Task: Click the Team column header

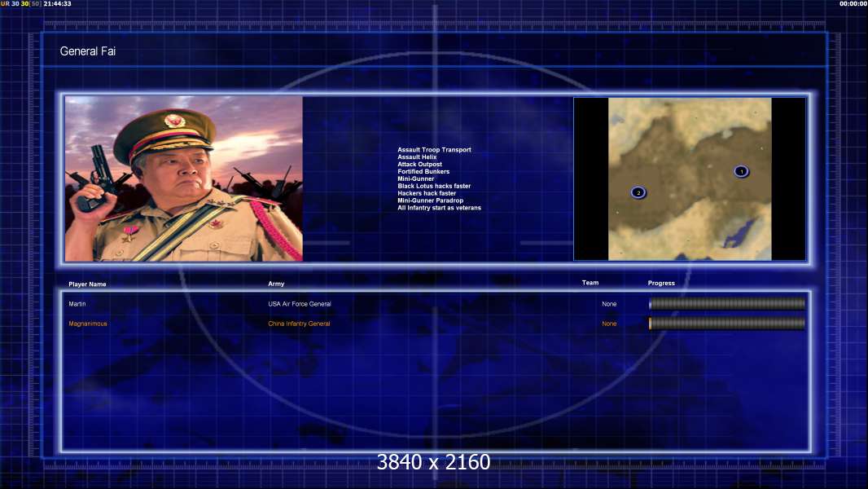Action: coord(590,283)
